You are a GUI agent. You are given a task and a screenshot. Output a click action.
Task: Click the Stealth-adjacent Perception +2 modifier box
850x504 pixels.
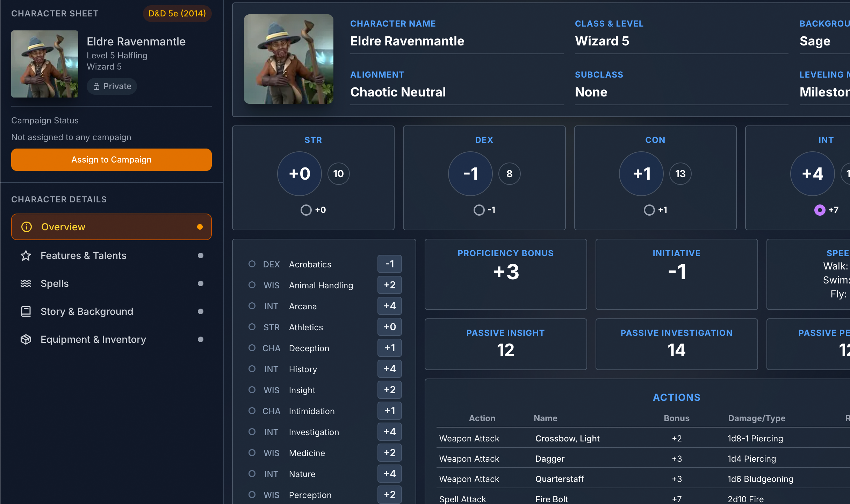389,495
